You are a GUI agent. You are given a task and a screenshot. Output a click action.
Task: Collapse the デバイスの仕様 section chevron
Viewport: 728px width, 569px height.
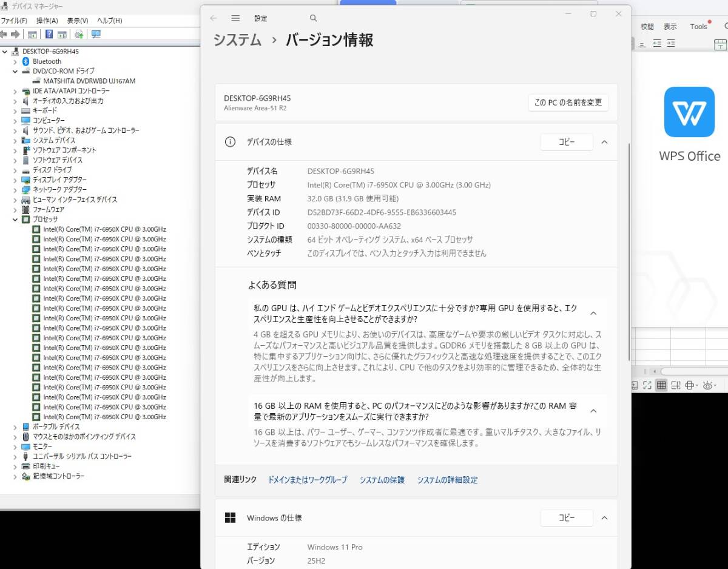[x=604, y=141]
